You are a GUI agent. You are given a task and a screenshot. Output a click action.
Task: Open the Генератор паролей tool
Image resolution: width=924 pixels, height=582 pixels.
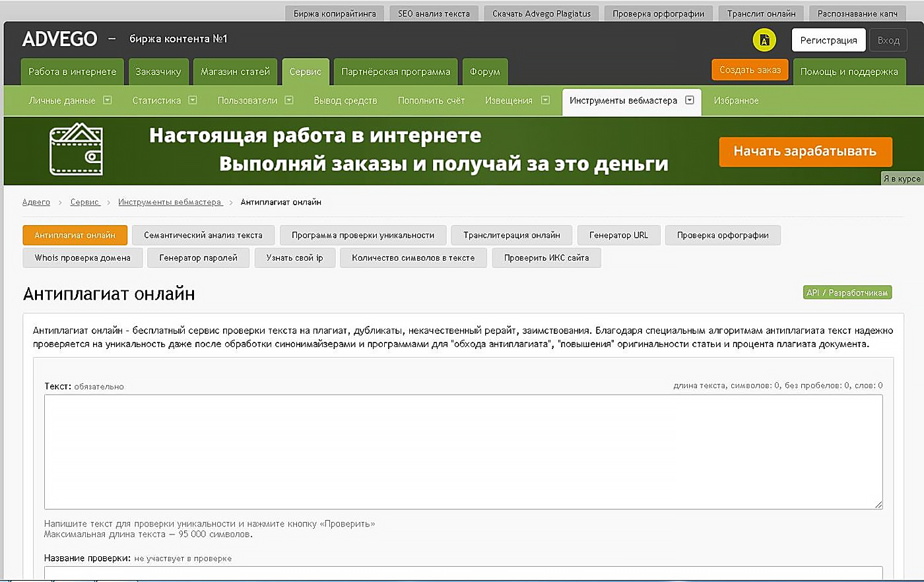pos(198,257)
